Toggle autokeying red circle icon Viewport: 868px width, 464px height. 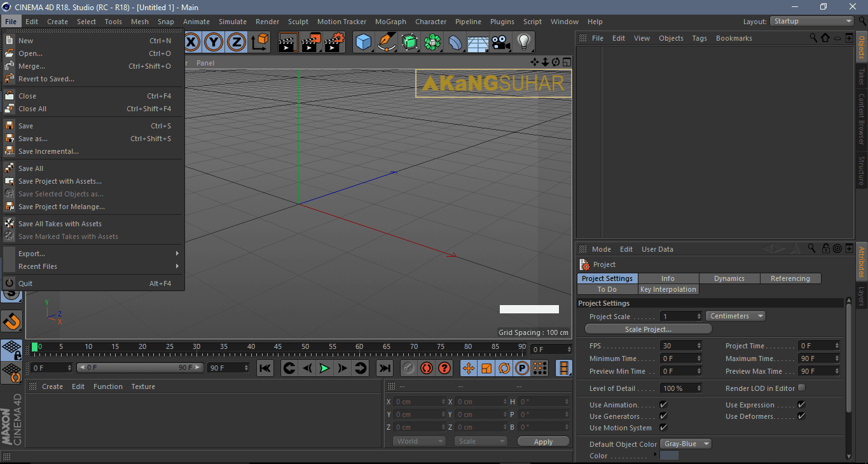[x=427, y=368]
